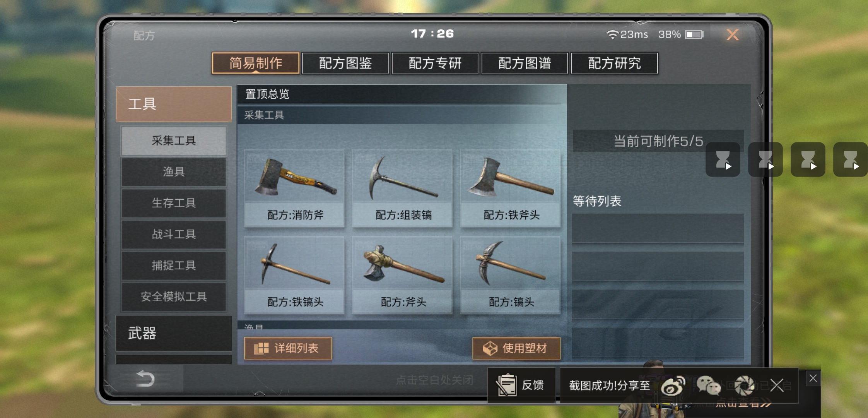Open the 配方研究 tab
Screen dimensions: 868x418
coord(614,63)
